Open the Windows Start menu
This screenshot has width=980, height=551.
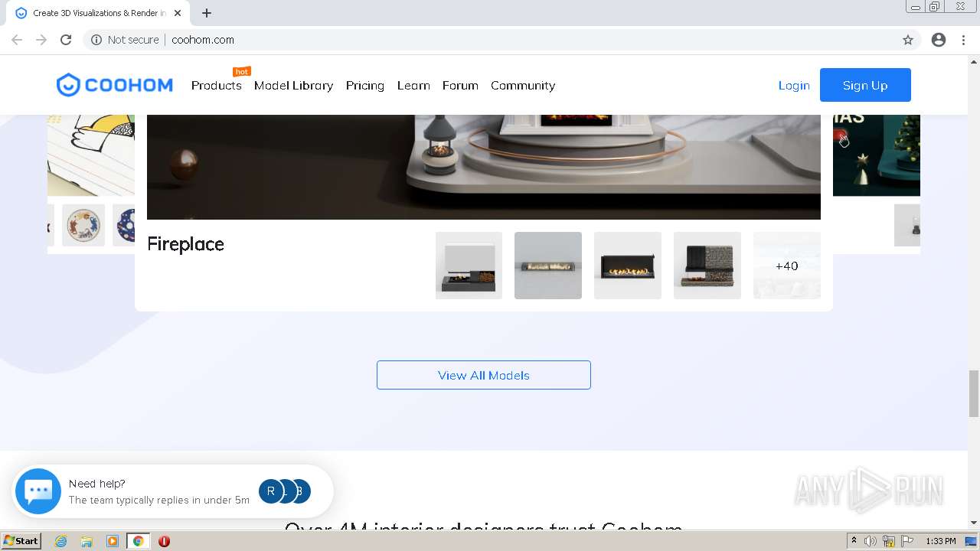(21, 541)
